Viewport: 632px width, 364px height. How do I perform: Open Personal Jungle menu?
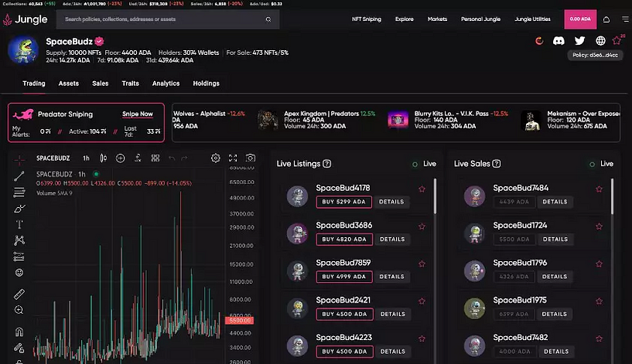(480, 19)
